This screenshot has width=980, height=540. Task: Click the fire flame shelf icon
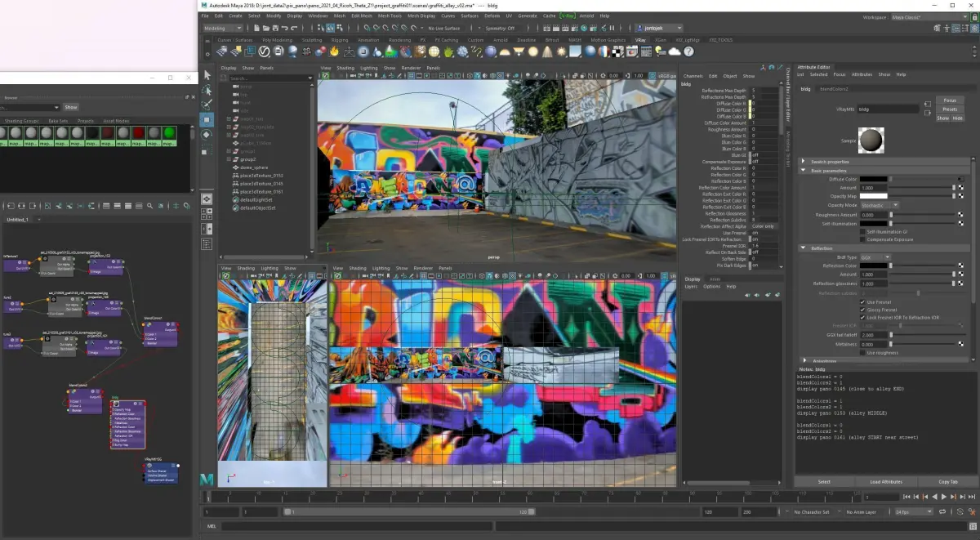click(x=334, y=51)
